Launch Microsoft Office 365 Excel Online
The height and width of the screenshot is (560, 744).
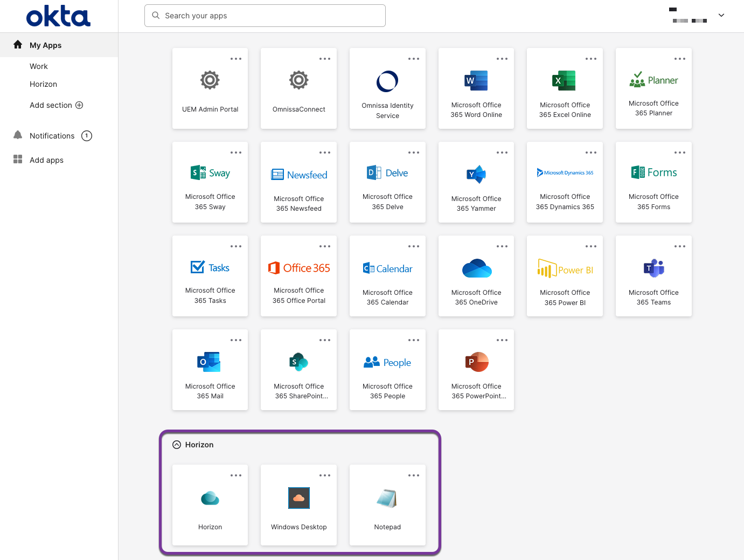[565, 89]
